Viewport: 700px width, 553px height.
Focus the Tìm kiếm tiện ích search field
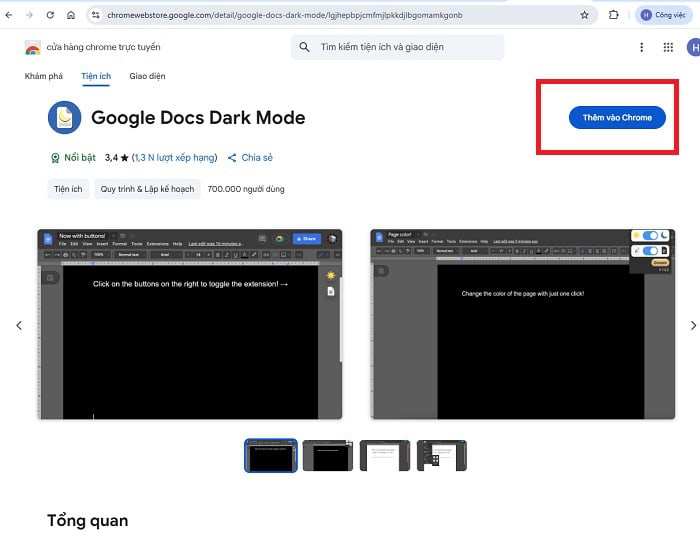(x=397, y=47)
